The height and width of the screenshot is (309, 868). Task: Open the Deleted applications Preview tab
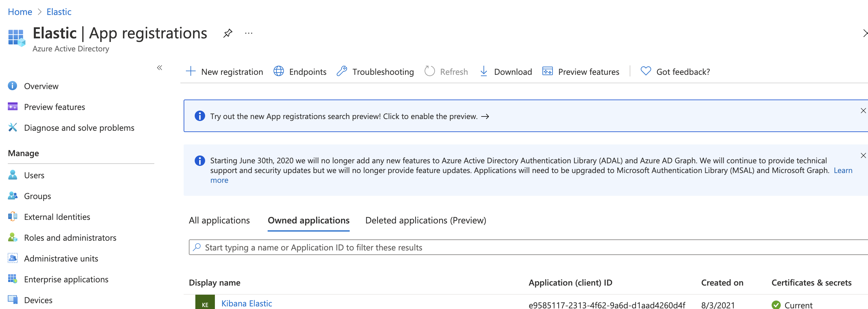[426, 220]
